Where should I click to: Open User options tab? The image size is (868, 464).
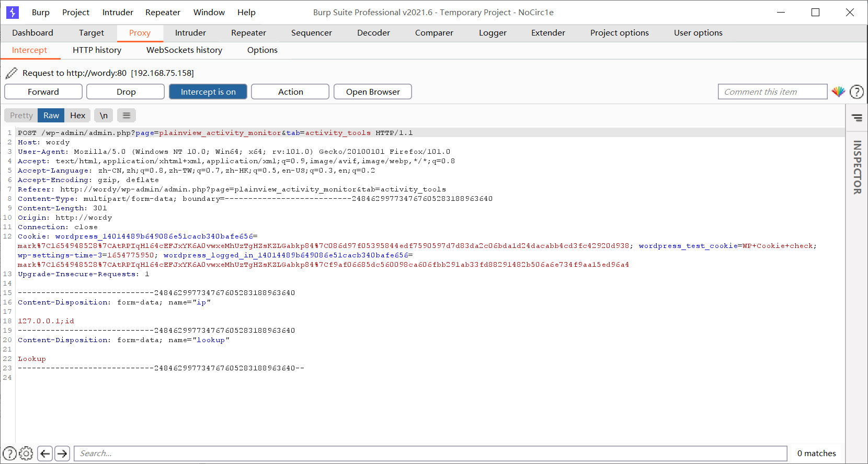coord(698,32)
